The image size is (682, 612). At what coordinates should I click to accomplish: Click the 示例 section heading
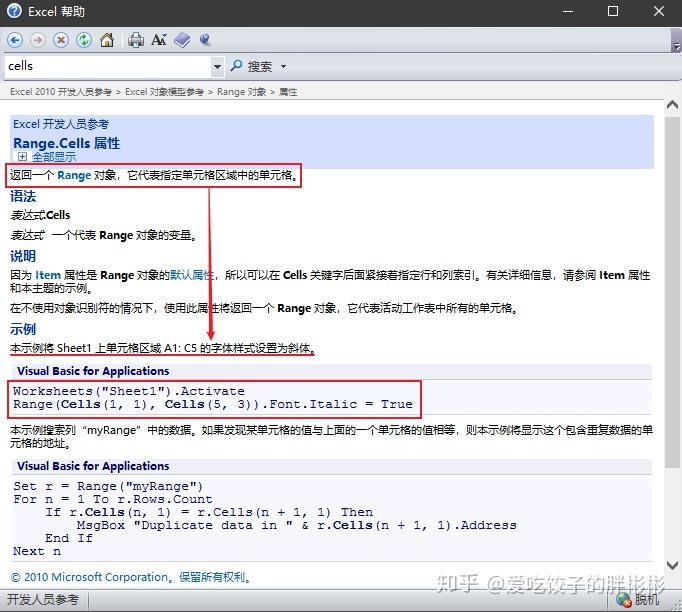click(x=23, y=329)
